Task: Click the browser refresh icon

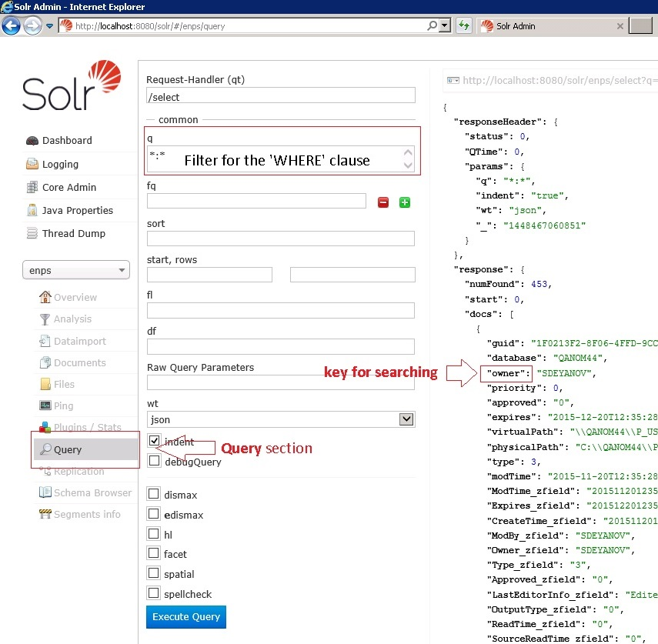Action: pos(464,25)
